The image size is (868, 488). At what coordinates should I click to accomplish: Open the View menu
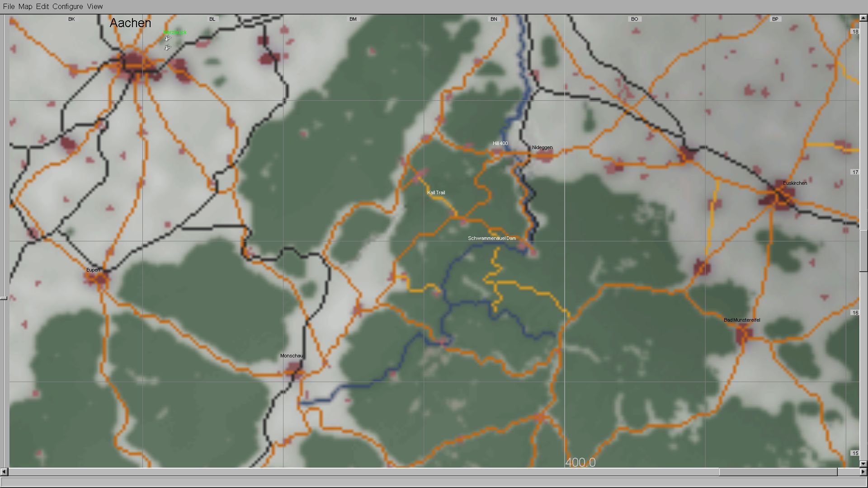[95, 6]
